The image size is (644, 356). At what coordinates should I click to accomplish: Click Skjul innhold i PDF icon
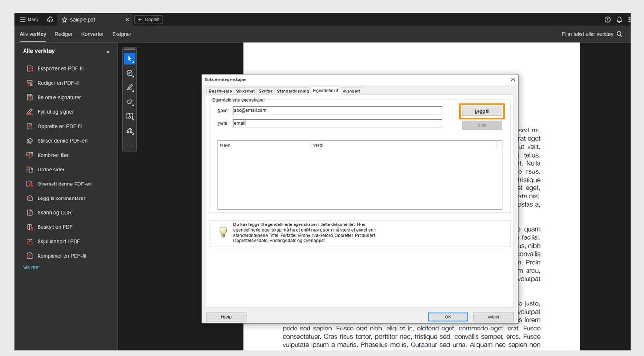click(30, 242)
